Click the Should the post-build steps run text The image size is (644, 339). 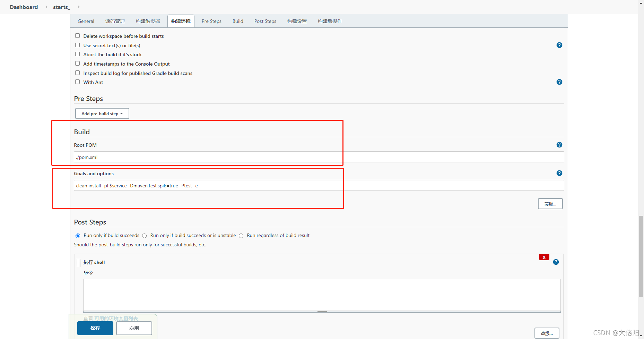tap(140, 245)
